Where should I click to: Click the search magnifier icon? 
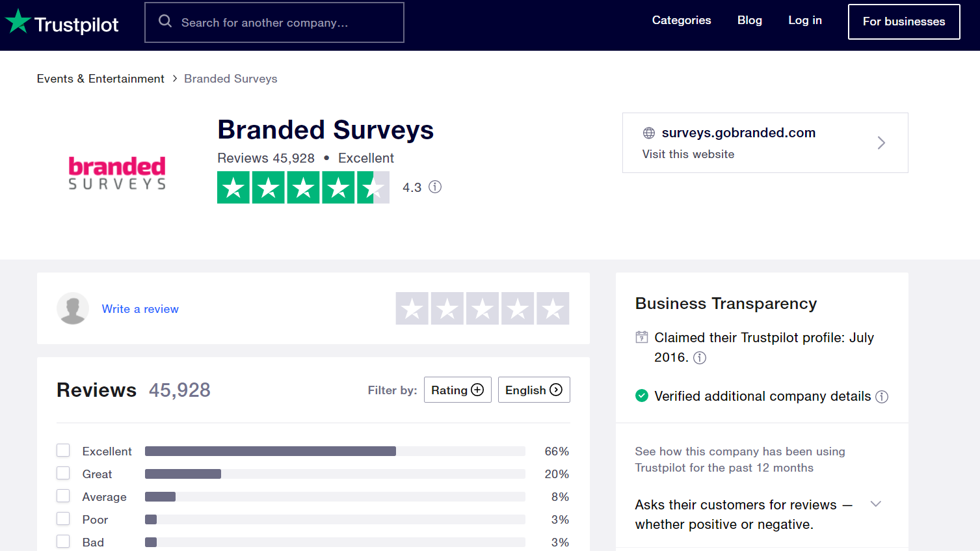(x=165, y=21)
